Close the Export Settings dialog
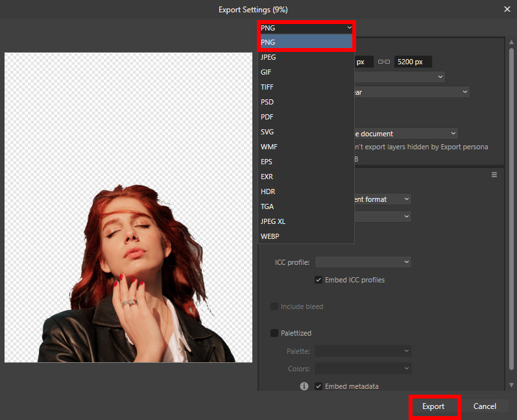This screenshot has width=517, height=420. (507, 9)
